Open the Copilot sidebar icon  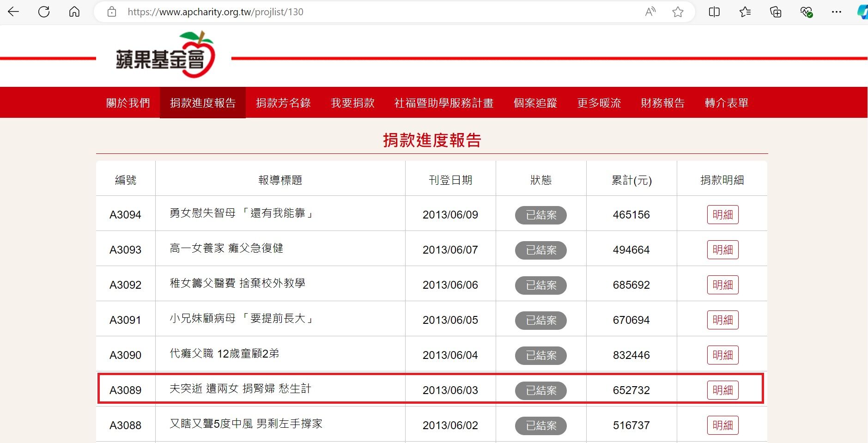[862, 12]
